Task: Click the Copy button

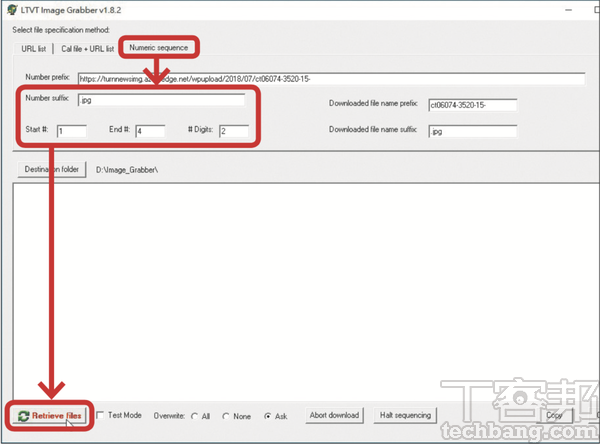Action: point(554,415)
